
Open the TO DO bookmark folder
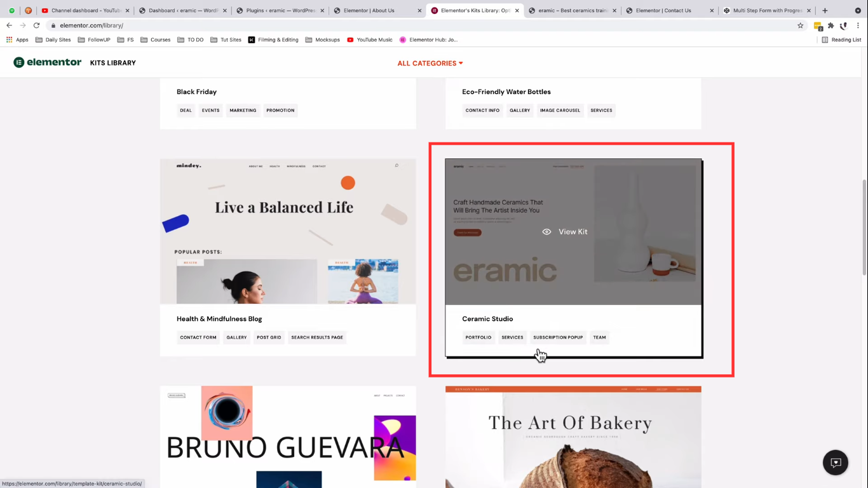(191, 39)
